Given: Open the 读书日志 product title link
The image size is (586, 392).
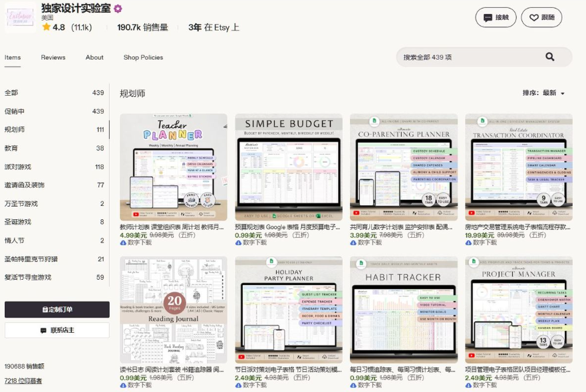Looking at the screenshot, I should [x=172, y=369].
